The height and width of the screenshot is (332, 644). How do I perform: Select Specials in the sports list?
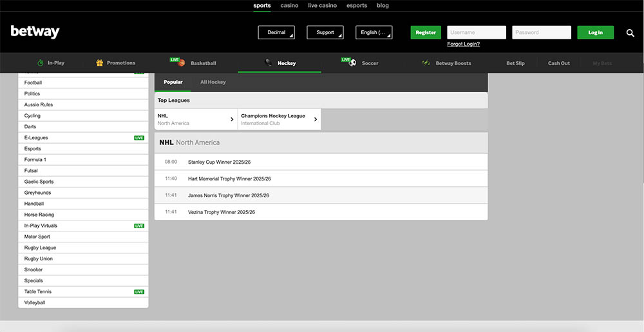pyautogui.click(x=83, y=280)
